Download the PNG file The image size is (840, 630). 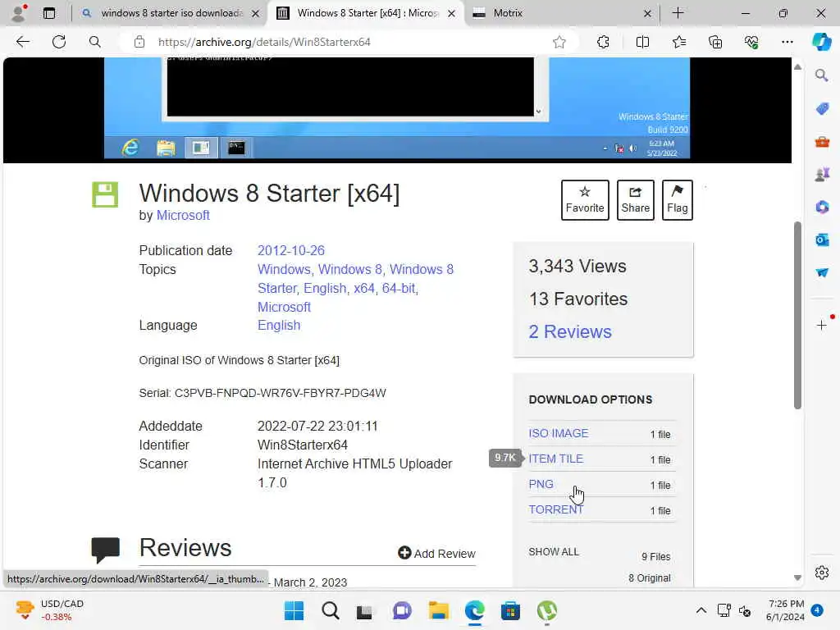point(541,484)
